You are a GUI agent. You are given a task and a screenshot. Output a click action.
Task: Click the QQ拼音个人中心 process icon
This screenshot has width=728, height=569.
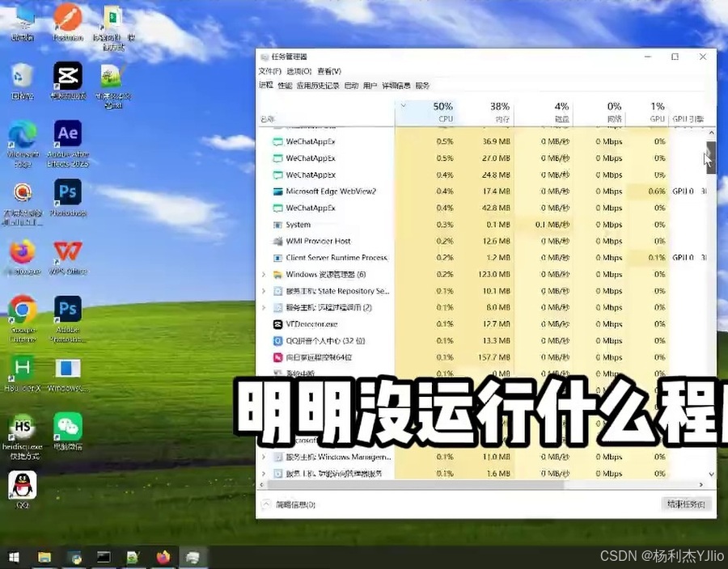pyautogui.click(x=277, y=341)
